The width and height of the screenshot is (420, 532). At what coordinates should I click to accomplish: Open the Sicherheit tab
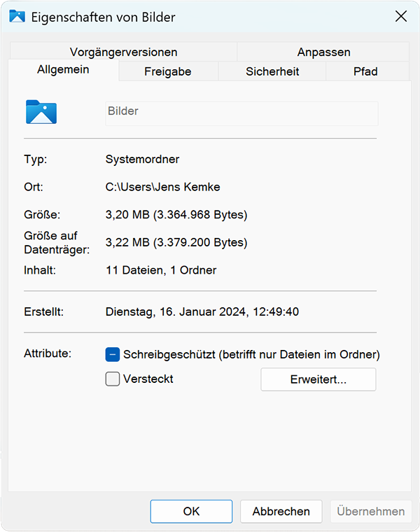tap(272, 71)
